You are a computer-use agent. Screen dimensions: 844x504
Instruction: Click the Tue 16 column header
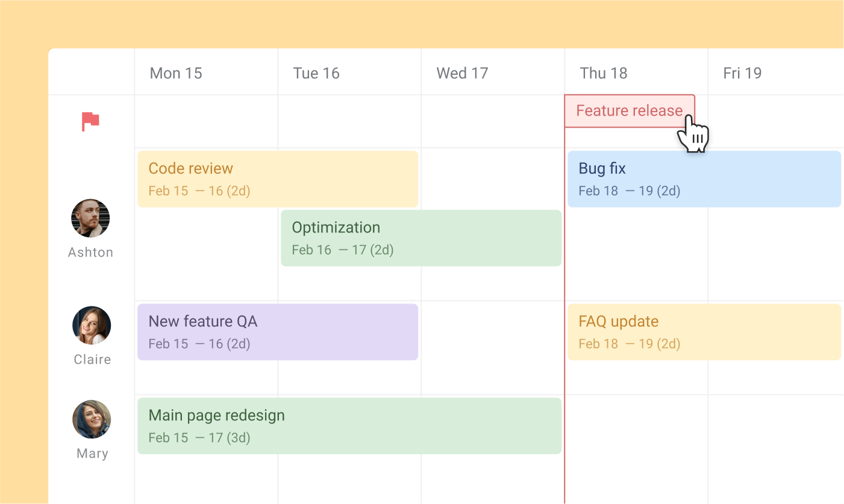pos(316,73)
